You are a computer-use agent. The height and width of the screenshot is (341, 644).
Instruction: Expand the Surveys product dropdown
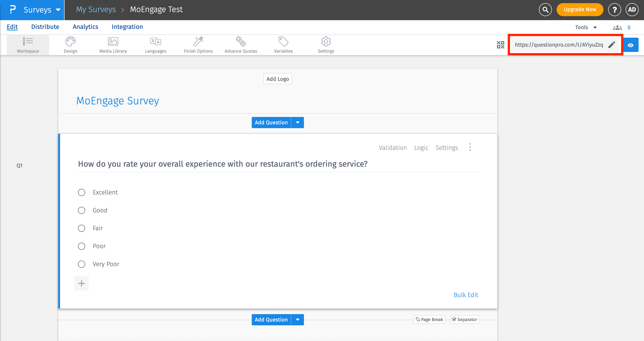click(x=58, y=10)
